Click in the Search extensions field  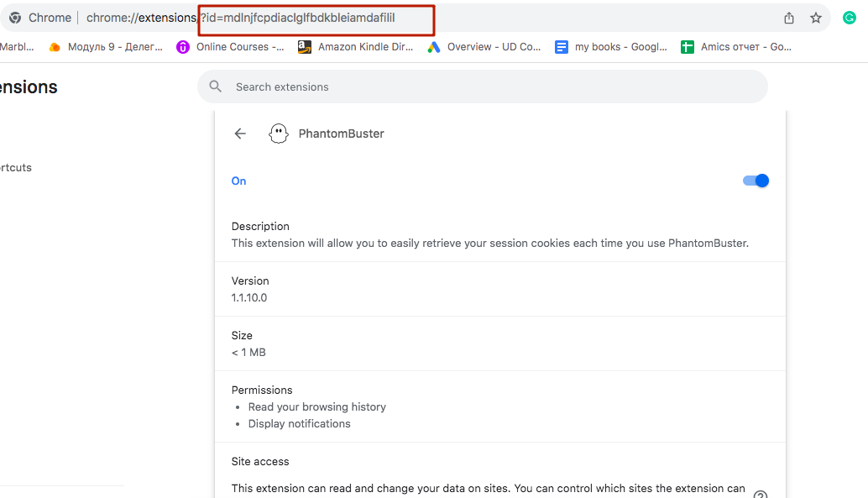coord(482,86)
